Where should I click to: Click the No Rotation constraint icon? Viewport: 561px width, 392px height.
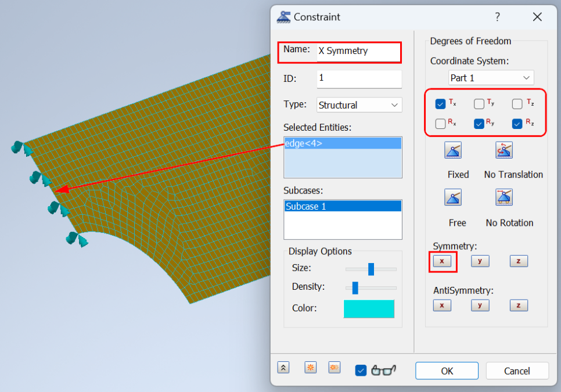click(504, 197)
